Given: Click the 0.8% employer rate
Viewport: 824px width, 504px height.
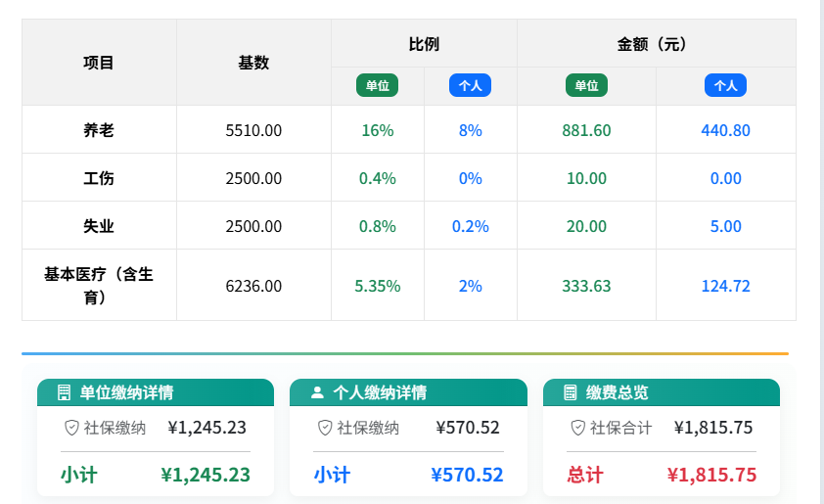Looking at the screenshot, I should pos(378,226).
